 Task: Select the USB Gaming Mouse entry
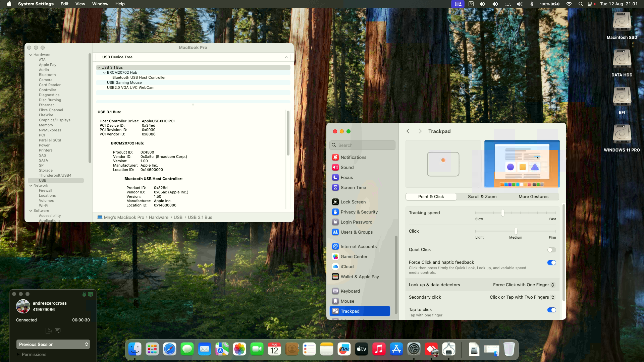[x=124, y=82]
